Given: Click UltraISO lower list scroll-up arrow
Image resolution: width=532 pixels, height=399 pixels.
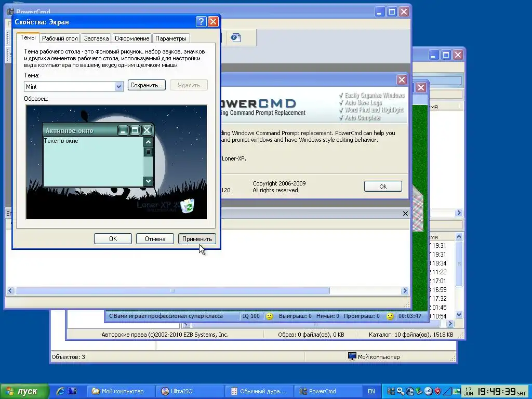Looking at the screenshot, I should click(459, 236).
